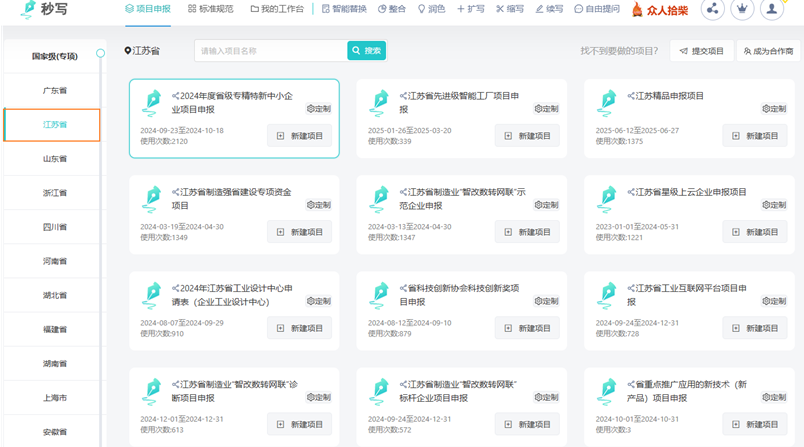
Task: Select 河南省 in the sidebar
Action: click(x=54, y=261)
